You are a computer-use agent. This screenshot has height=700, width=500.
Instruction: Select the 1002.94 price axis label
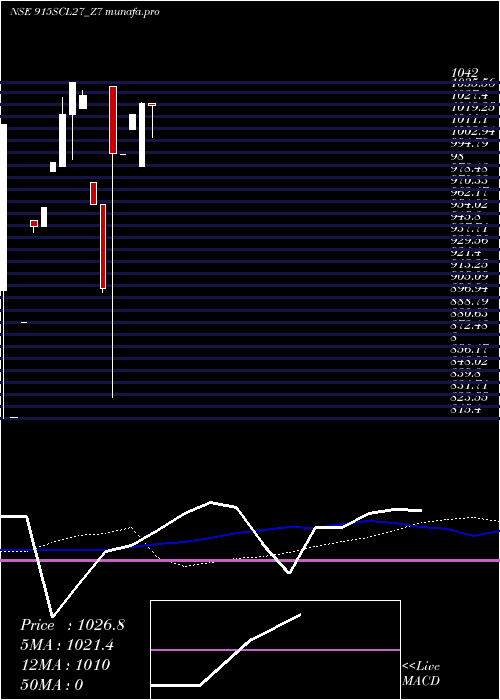[x=473, y=132]
